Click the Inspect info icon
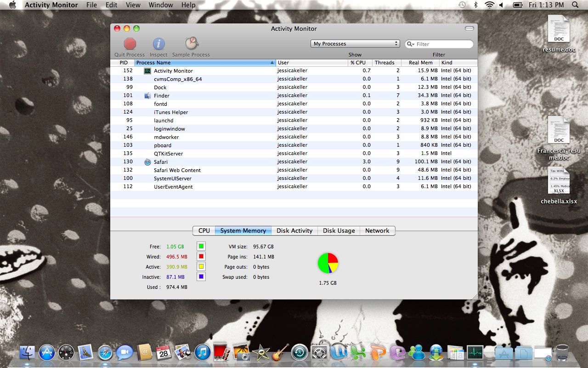 pos(158,44)
